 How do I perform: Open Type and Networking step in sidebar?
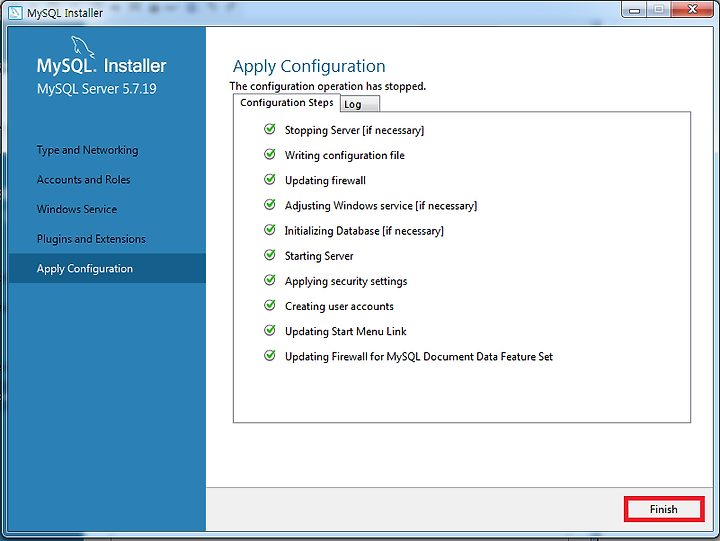coord(87,150)
